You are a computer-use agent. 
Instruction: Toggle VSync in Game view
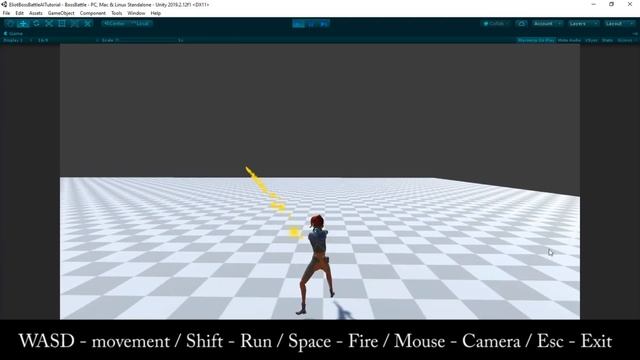(x=591, y=40)
